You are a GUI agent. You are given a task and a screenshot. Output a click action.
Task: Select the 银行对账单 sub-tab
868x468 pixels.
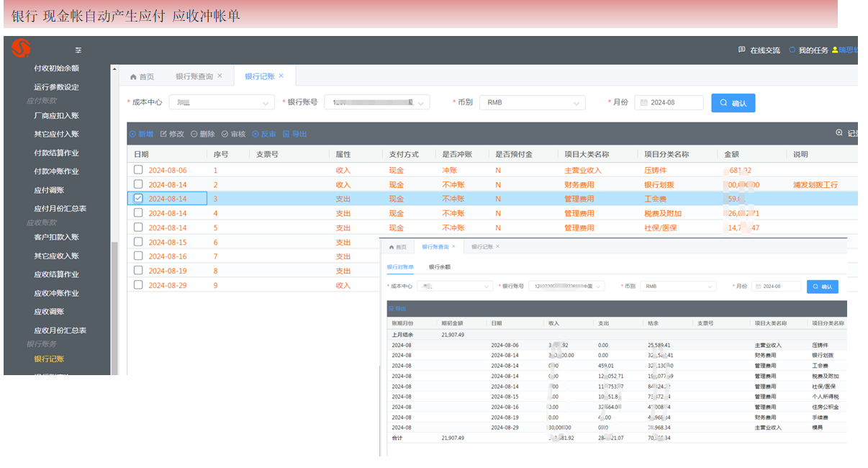pos(400,267)
